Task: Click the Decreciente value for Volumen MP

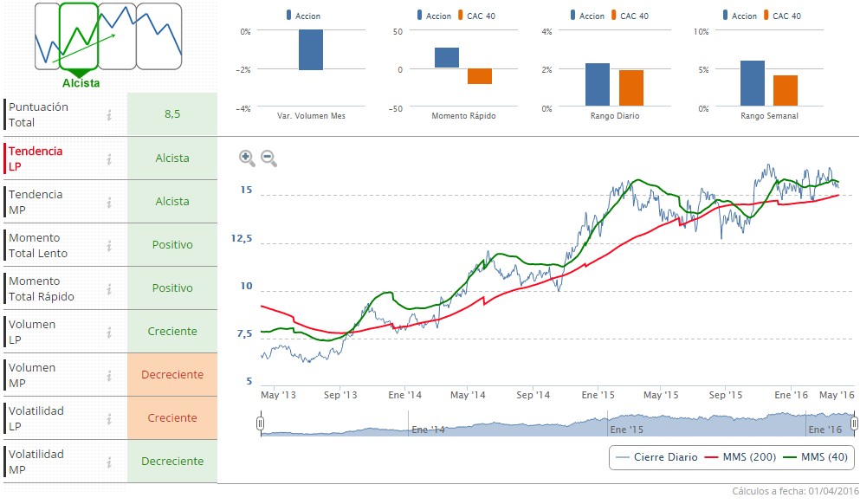Action: click(172, 375)
